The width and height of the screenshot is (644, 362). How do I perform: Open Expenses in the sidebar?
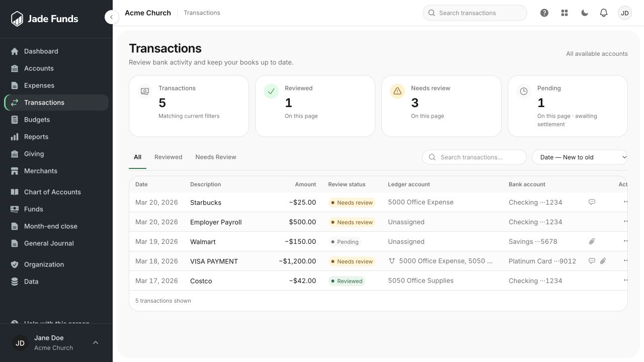56,85
